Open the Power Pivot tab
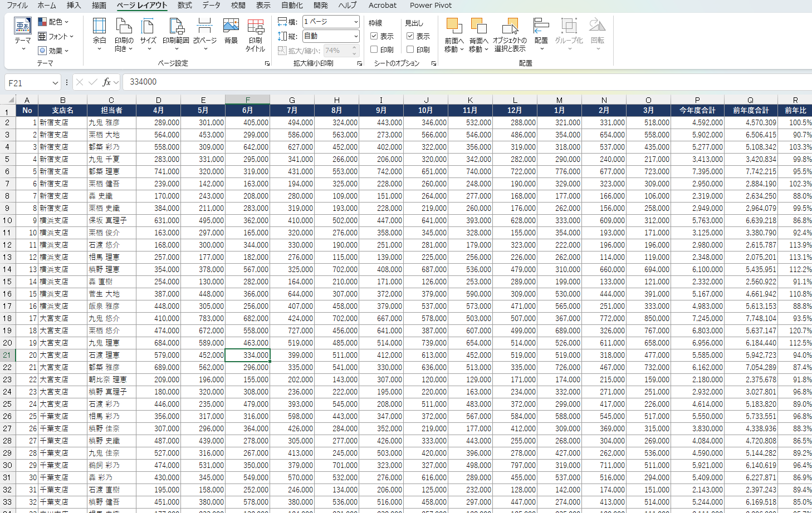 tap(431, 5)
